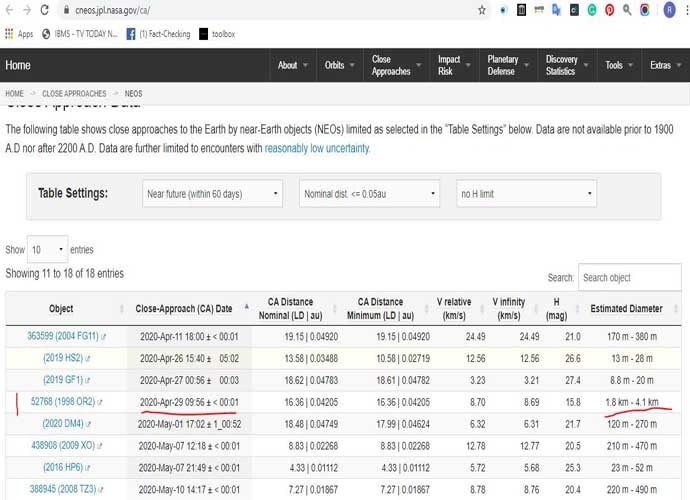Image resolution: width=690 pixels, height=500 pixels.
Task: Open the Fact-Checking Facebook bookmark
Action: (152, 33)
